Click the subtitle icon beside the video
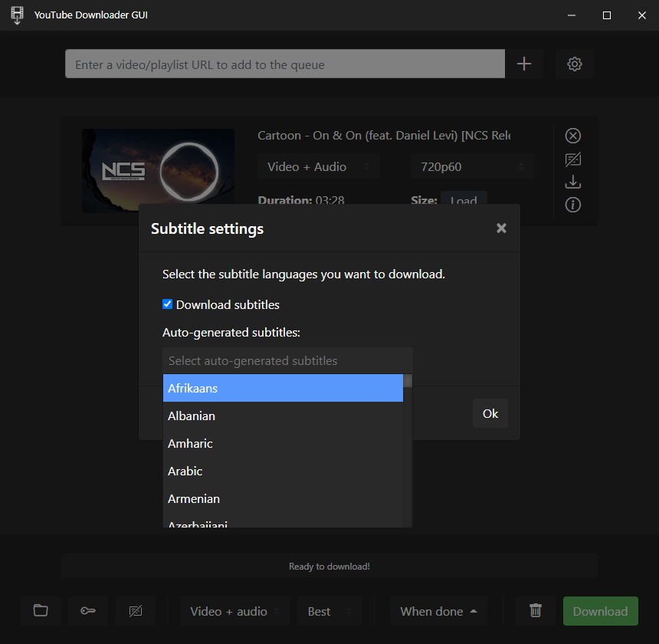This screenshot has width=659, height=644. pos(573,159)
